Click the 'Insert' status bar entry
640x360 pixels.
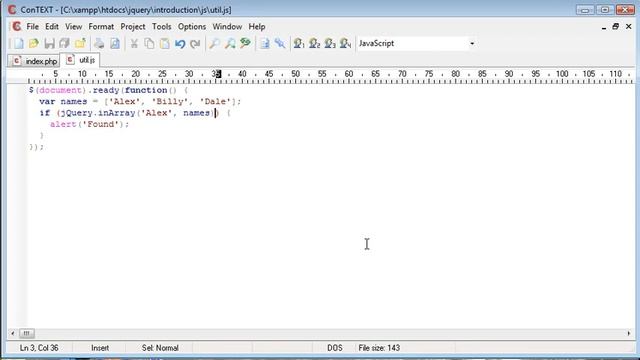100,348
